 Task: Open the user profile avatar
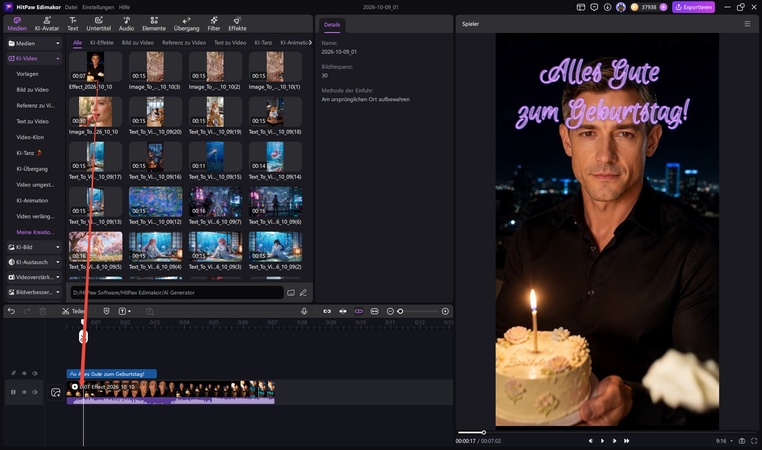621,7
